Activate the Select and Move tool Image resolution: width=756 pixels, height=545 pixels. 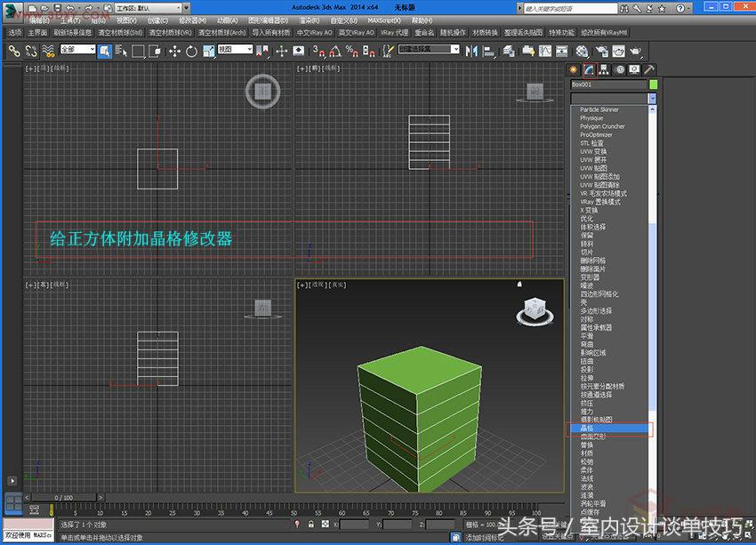(x=174, y=52)
